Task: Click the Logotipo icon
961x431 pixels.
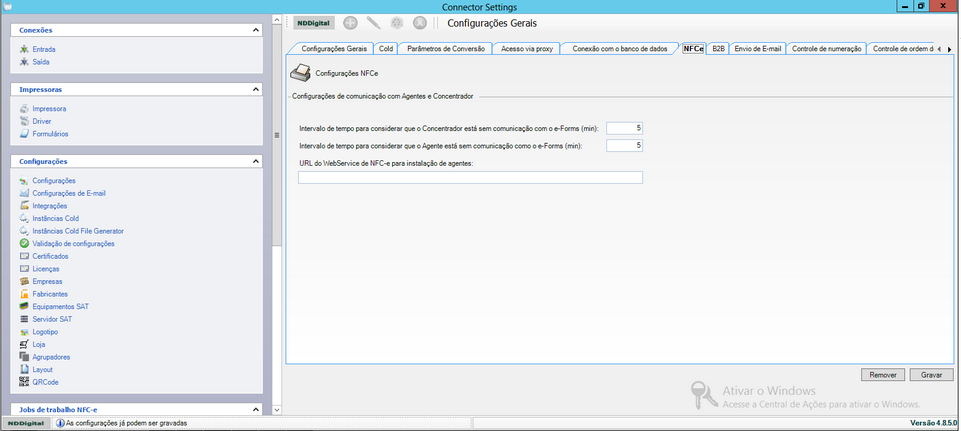Action: [x=24, y=332]
